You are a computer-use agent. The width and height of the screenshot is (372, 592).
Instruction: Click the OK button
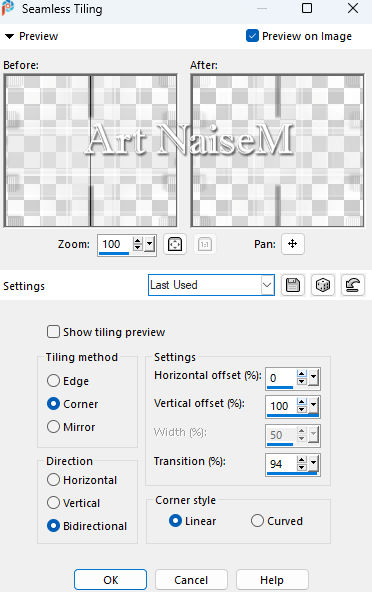(110, 580)
